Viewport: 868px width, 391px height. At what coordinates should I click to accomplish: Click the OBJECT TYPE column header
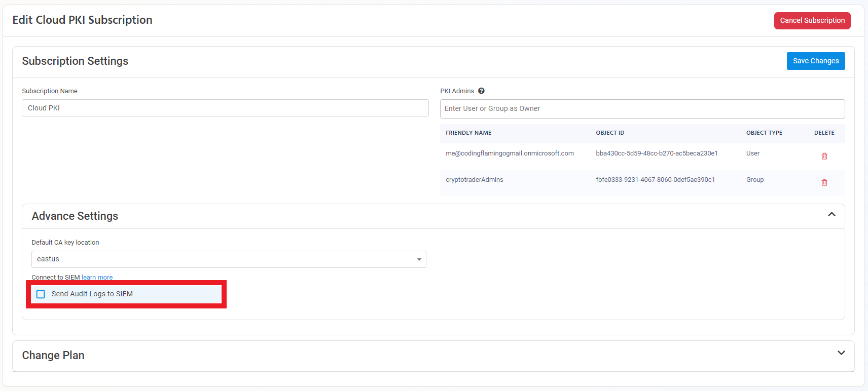point(764,133)
